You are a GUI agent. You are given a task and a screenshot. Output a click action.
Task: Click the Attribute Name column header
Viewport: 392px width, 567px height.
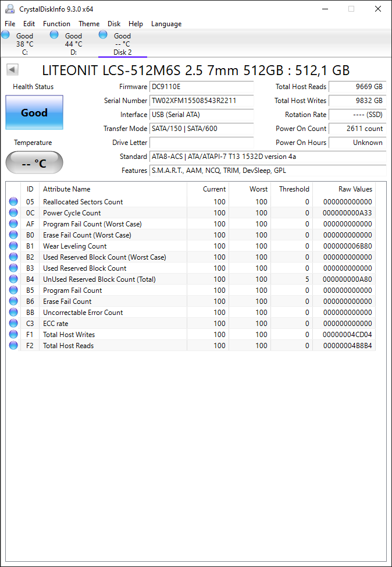click(x=113, y=189)
